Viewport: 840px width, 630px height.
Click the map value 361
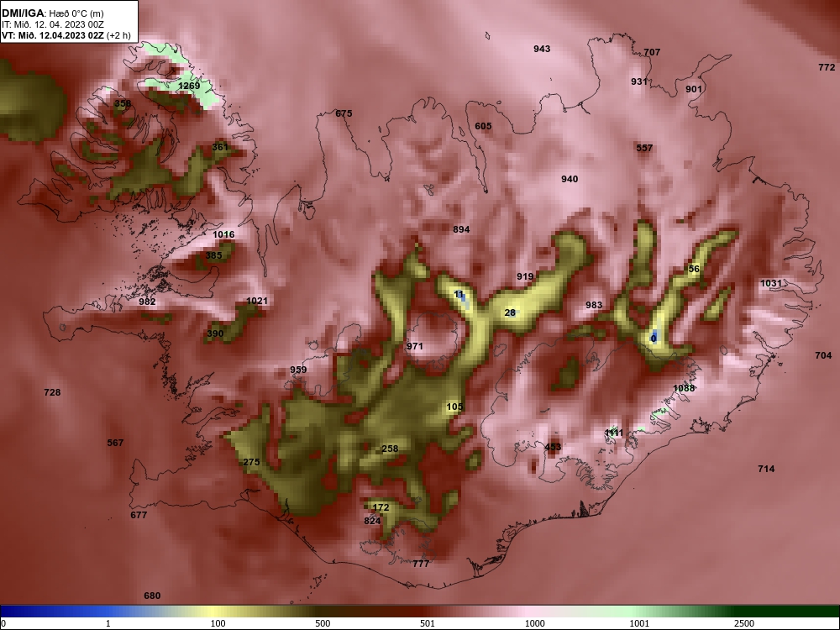tap(220, 147)
